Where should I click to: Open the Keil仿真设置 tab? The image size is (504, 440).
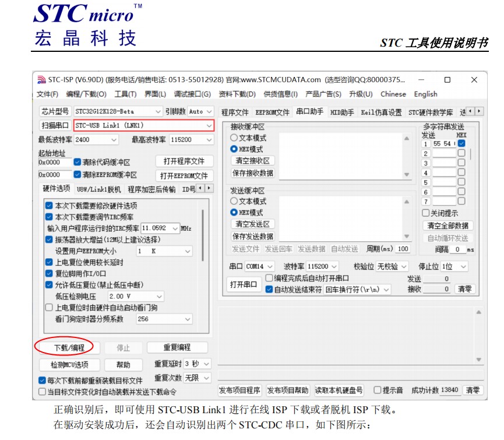coord(381,112)
